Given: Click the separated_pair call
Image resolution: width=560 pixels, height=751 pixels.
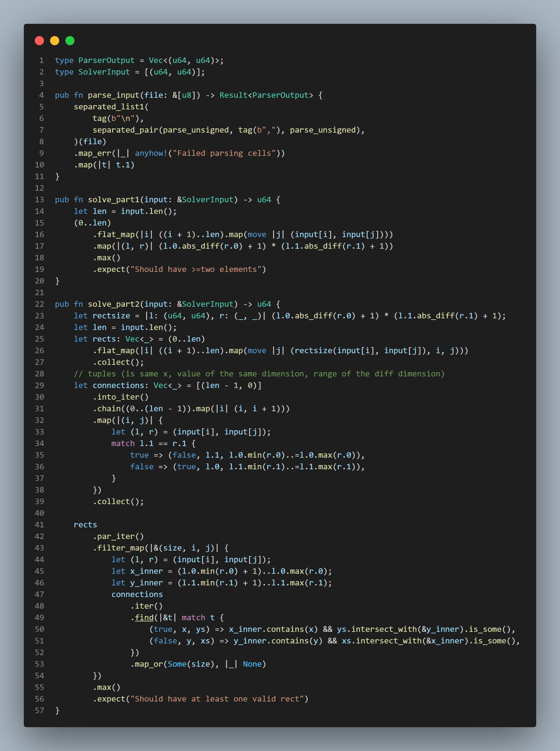Looking at the screenshot, I should (x=125, y=130).
